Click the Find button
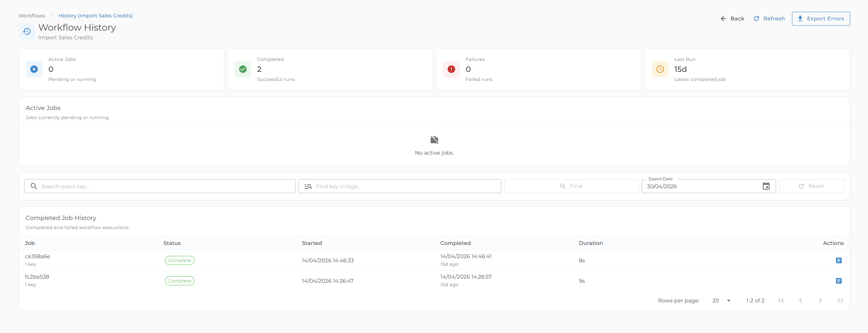Viewport: 868px width, 333px height. click(x=571, y=186)
